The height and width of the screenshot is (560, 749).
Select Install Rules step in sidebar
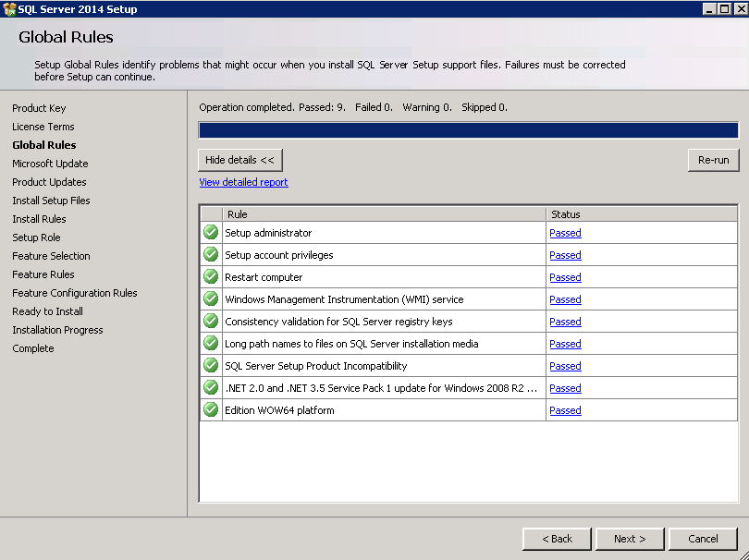click(39, 219)
